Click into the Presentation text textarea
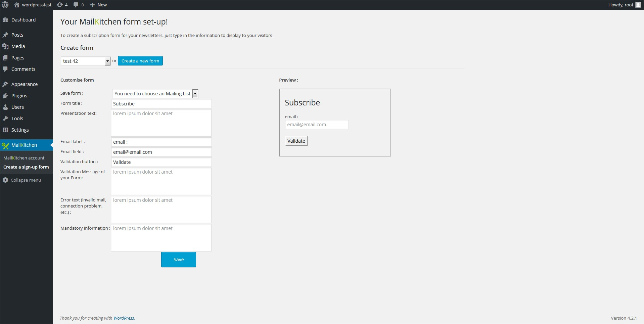Screen dimensions: 644x324 tap(161, 123)
